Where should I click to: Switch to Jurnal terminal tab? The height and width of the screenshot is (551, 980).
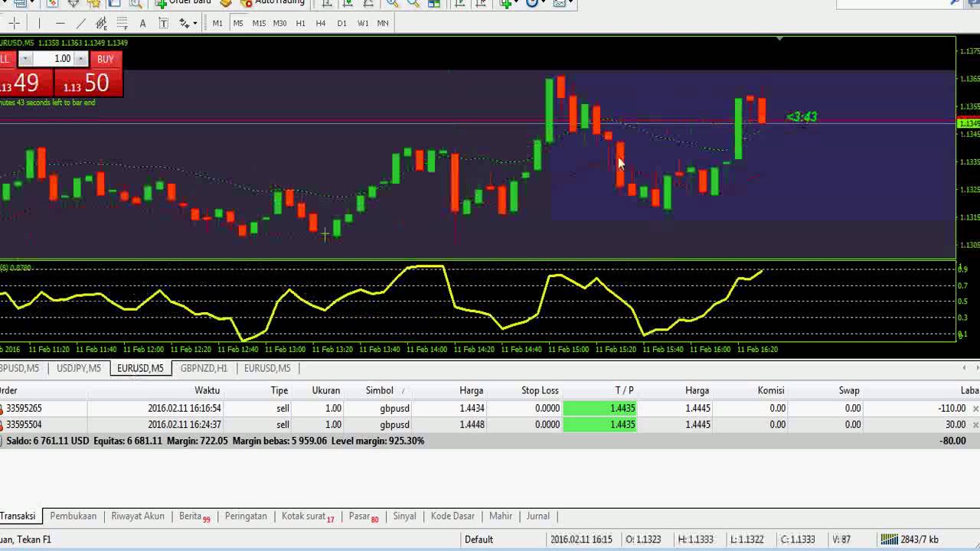click(537, 516)
